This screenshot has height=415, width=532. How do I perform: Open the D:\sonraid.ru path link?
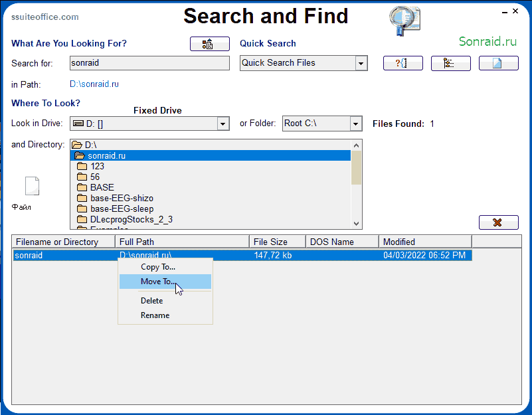94,84
